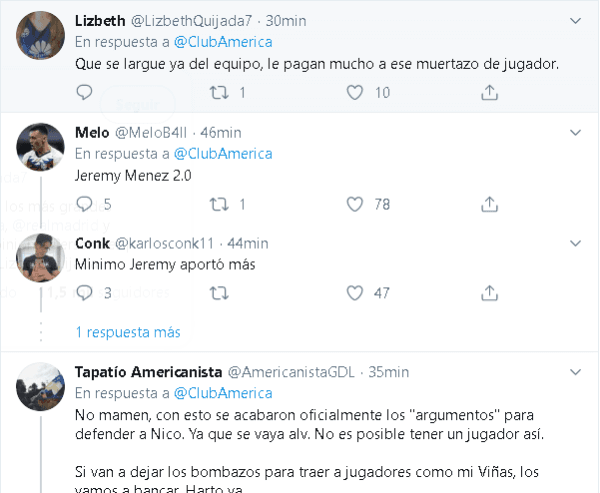Open the options chevron on Melo's tweet
This screenshot has width=600, height=493.
point(574,132)
